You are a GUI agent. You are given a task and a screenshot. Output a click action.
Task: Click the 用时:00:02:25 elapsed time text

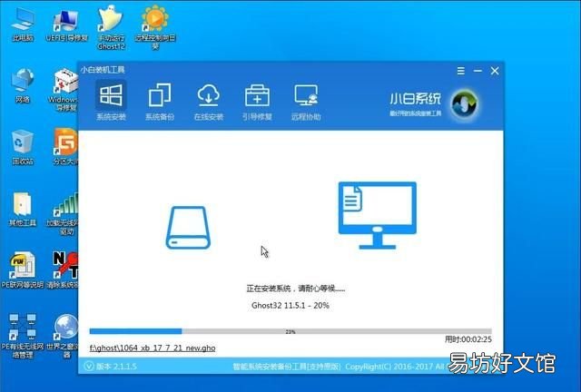click(x=468, y=339)
